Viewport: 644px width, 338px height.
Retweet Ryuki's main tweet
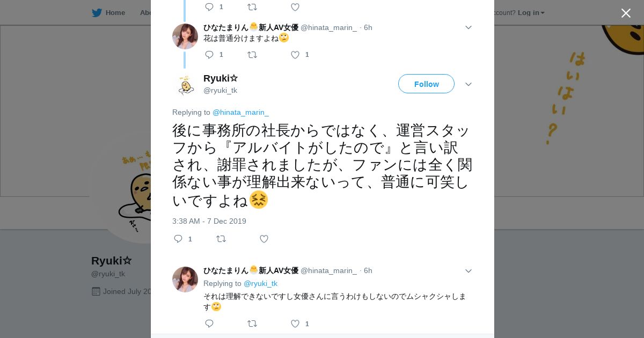(x=221, y=239)
